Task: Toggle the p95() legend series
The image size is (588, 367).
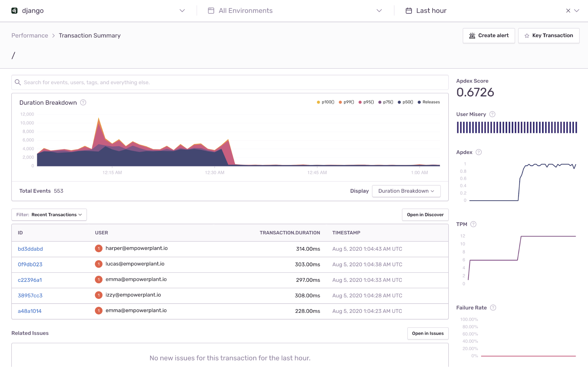Action: point(368,102)
